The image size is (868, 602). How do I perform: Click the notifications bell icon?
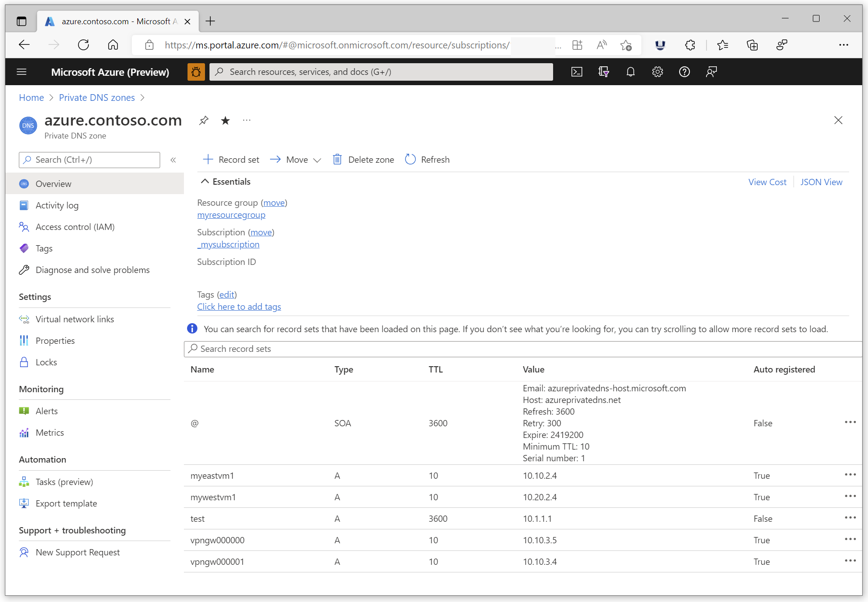tap(630, 72)
